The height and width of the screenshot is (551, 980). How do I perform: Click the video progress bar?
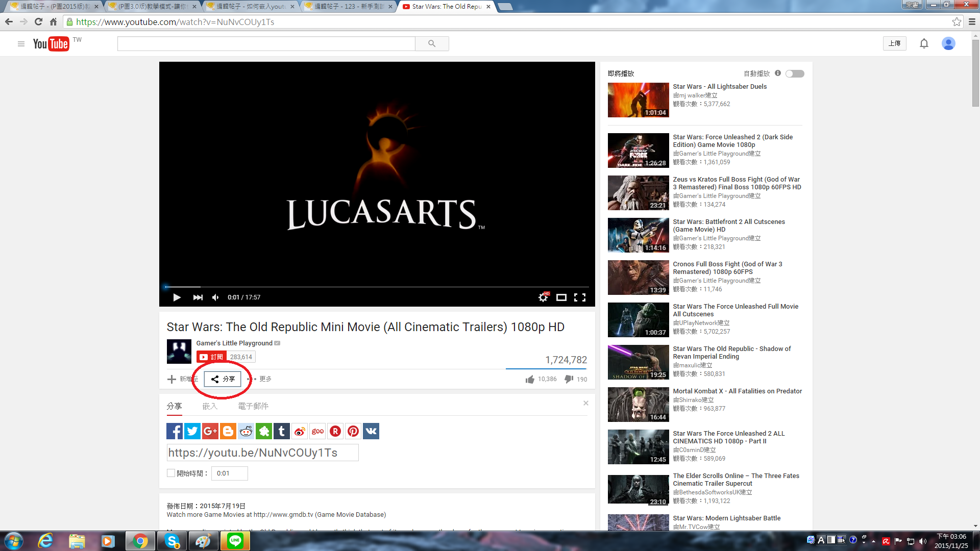(378, 287)
